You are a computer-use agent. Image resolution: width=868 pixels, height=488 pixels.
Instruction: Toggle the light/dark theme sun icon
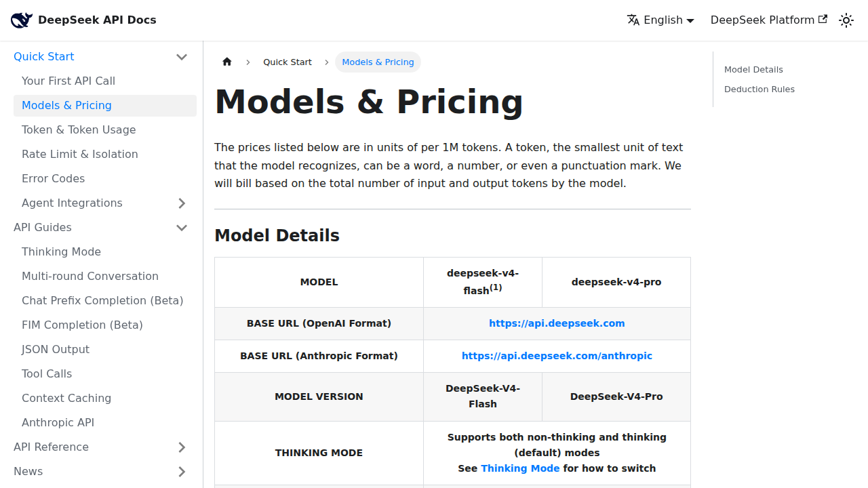[846, 20]
